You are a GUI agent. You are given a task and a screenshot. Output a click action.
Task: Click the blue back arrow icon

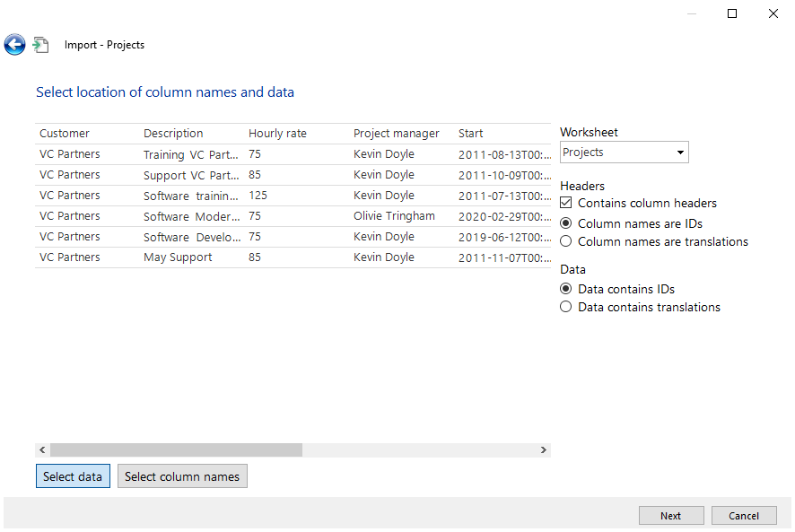point(14,45)
